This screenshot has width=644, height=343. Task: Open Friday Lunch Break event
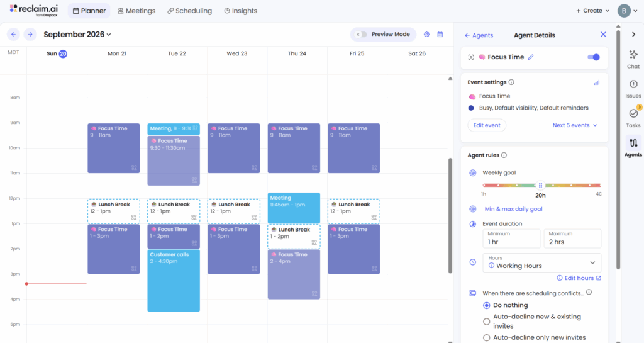(353, 211)
